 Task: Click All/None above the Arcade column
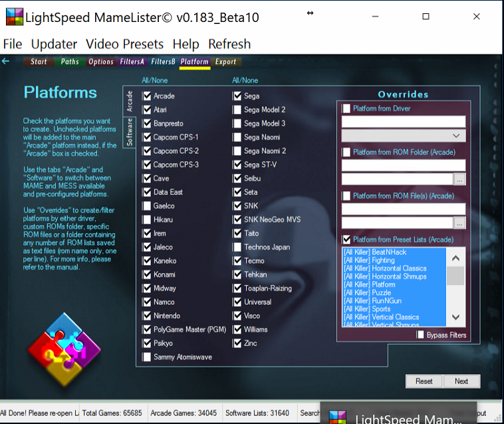pyautogui.click(x=155, y=81)
